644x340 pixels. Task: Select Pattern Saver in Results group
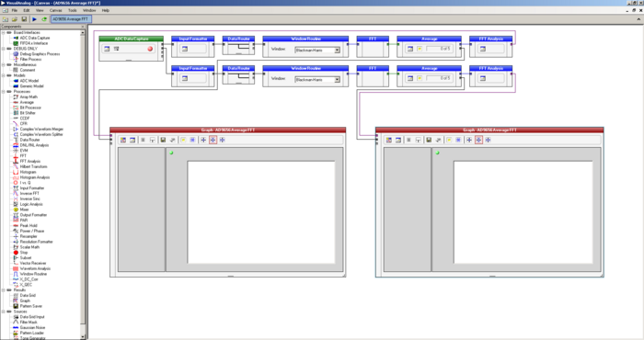click(x=30, y=306)
